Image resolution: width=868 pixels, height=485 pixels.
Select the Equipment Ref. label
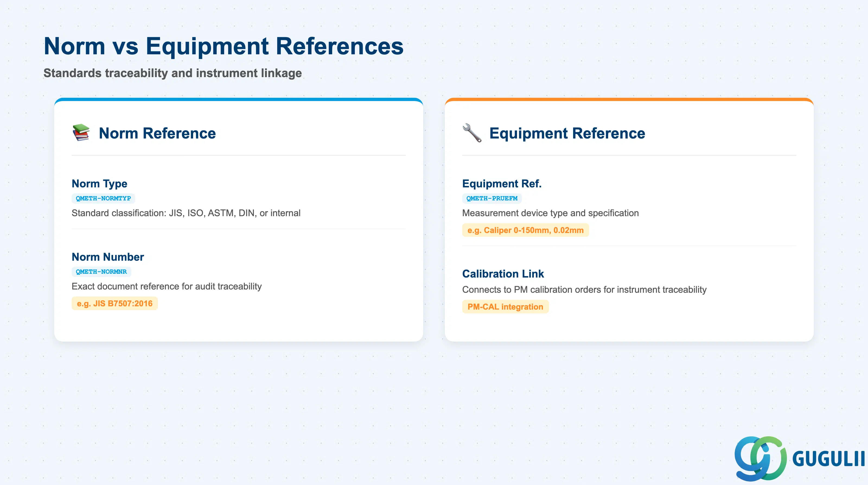point(502,184)
